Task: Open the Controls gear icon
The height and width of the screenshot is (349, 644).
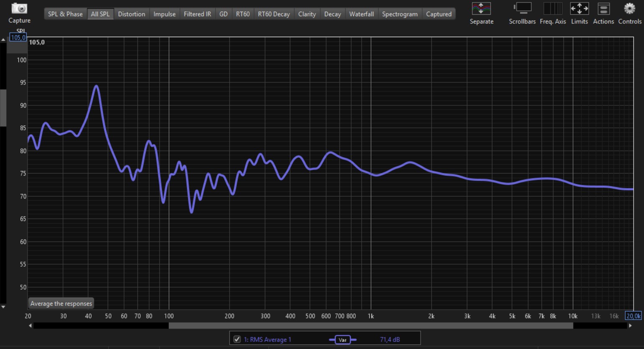Action: pos(629,9)
